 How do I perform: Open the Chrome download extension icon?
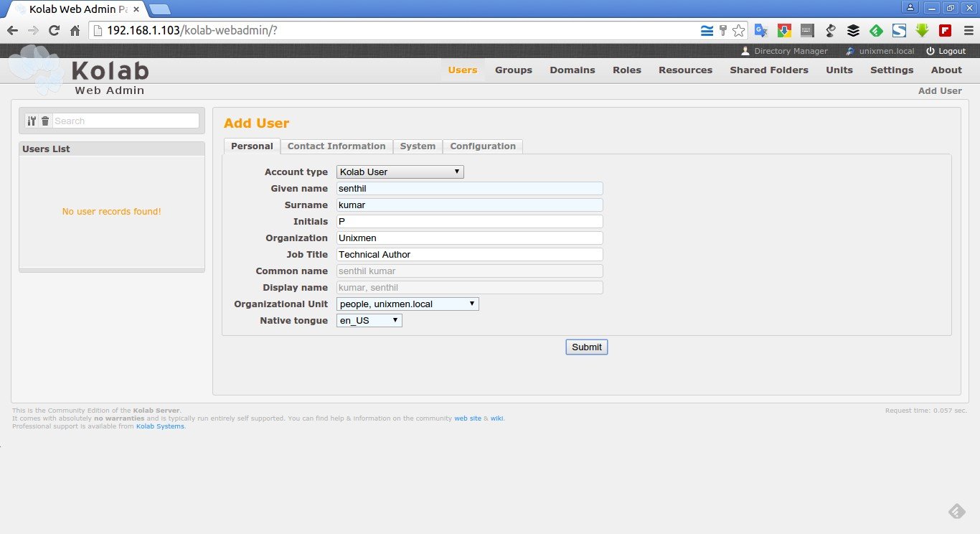click(784, 31)
